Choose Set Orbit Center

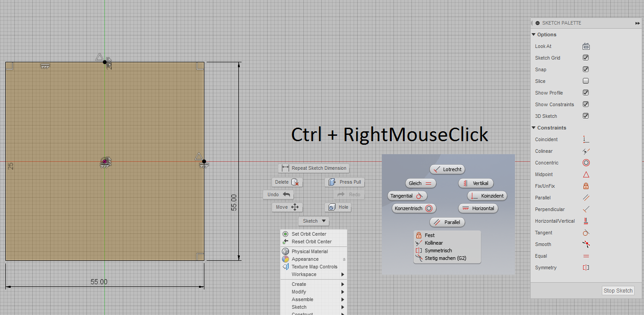[313, 234]
